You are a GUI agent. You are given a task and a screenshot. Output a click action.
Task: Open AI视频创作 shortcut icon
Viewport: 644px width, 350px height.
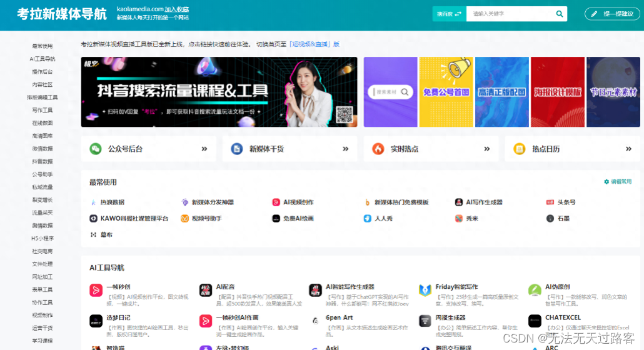coord(276,202)
